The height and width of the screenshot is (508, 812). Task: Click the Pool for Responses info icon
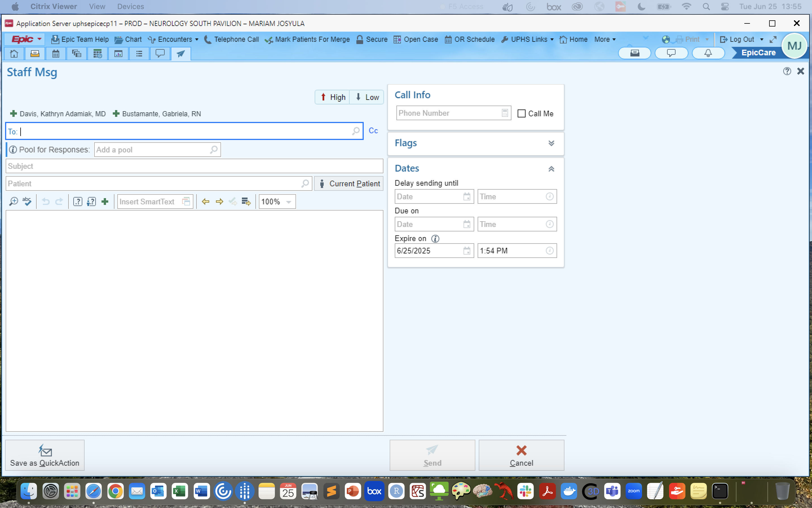coord(13,150)
